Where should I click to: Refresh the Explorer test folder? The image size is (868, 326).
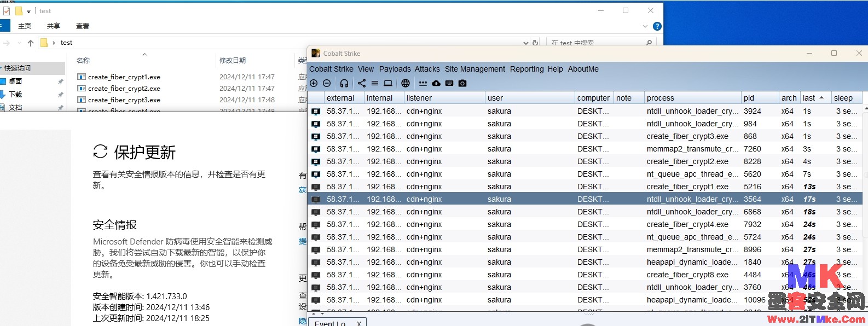click(x=535, y=43)
